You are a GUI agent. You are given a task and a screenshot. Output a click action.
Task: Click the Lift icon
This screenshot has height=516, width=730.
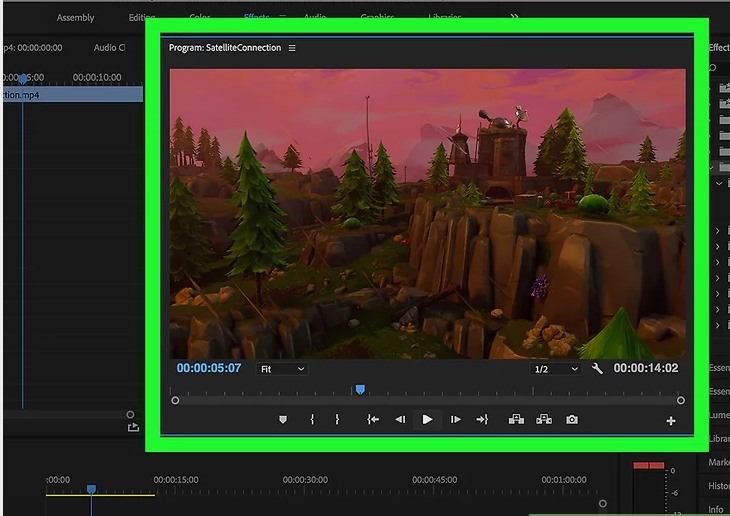[516, 420]
